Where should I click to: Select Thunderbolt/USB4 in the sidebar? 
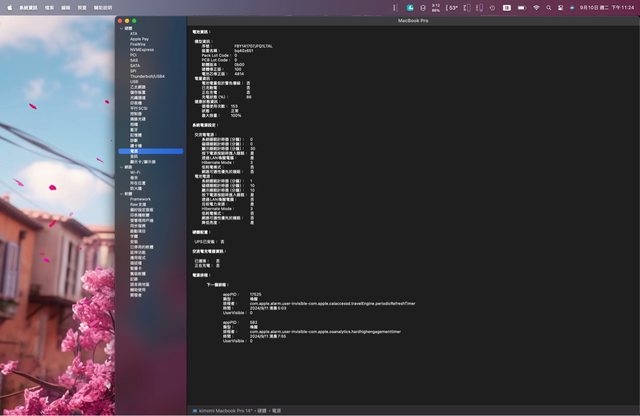coord(147,76)
